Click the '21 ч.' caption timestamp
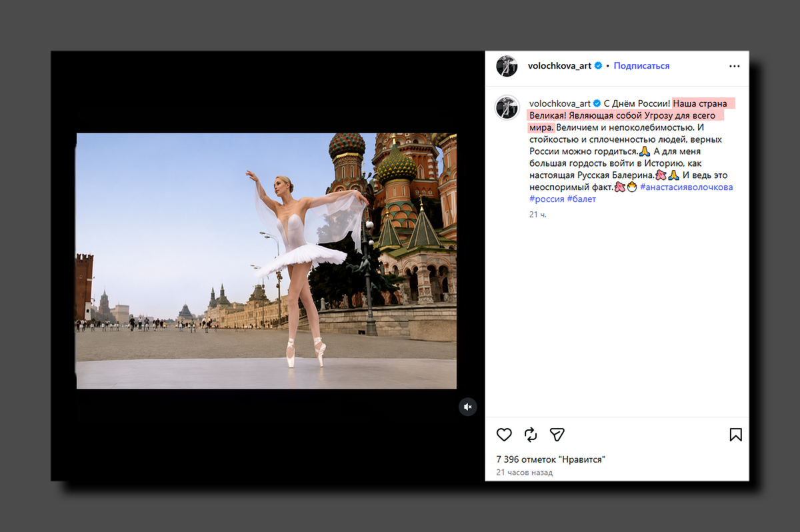Screen dimensions: 800x532 (x=538, y=215)
